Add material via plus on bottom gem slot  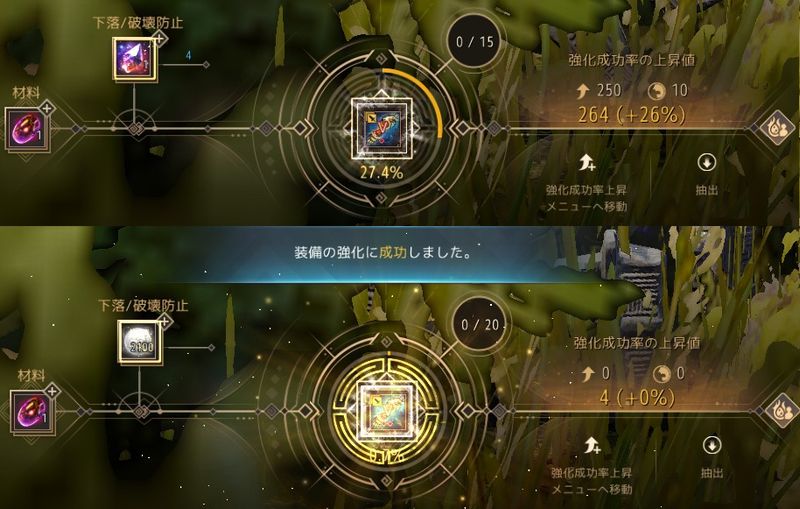point(52,391)
